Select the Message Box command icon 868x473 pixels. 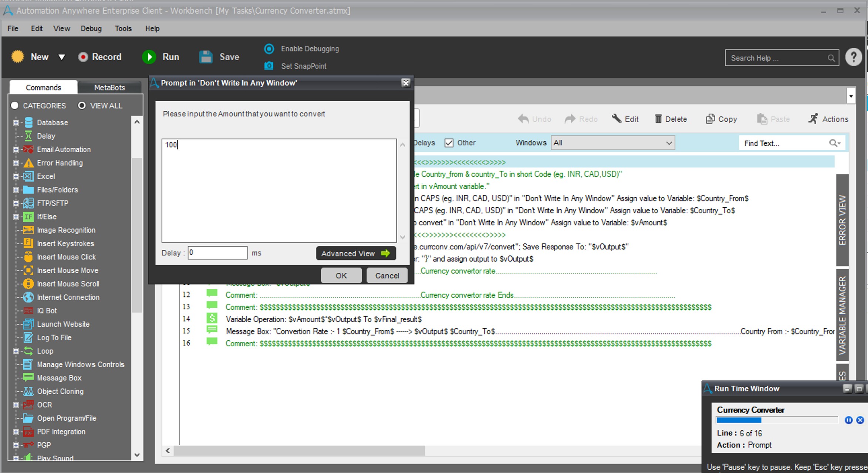[28, 378]
